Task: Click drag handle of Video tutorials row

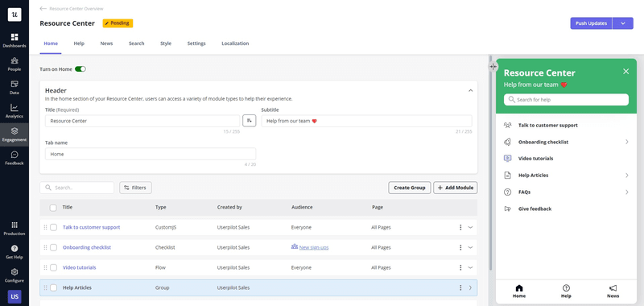Action: point(45,267)
